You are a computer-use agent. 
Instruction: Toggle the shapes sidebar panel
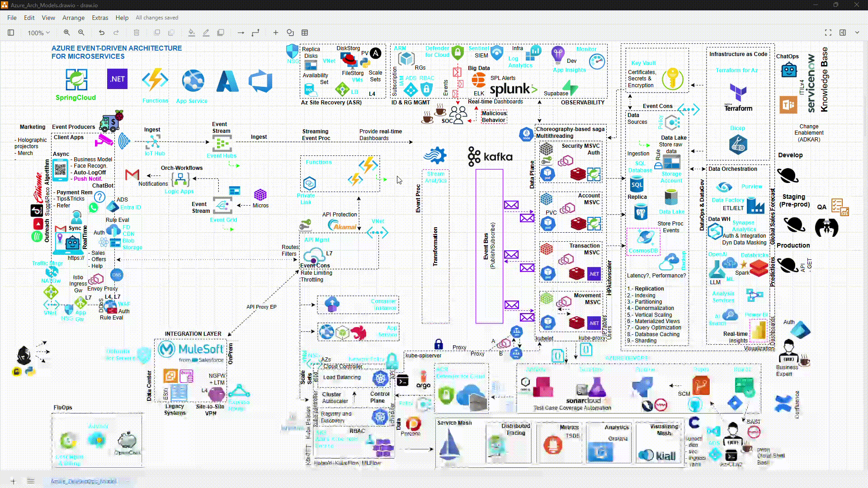coord(11,33)
